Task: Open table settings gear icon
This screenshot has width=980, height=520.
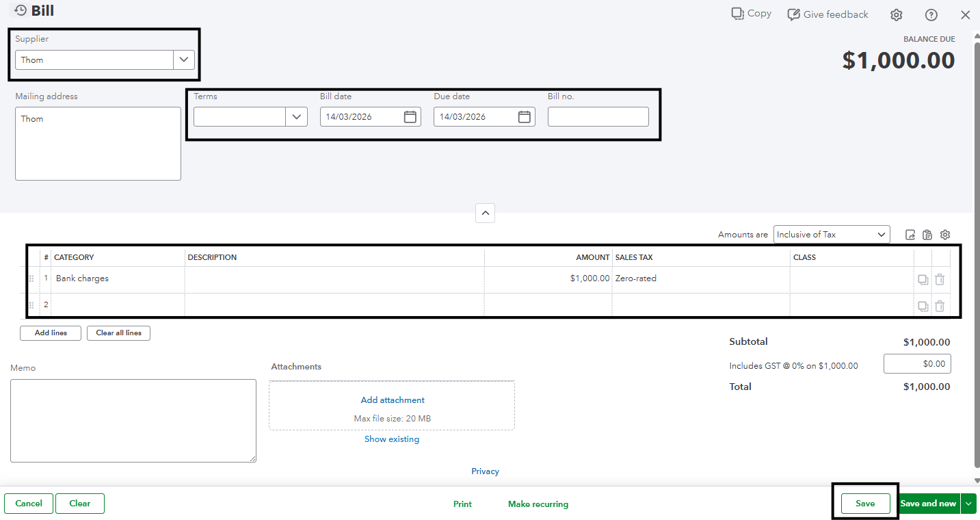Action: pyautogui.click(x=945, y=235)
